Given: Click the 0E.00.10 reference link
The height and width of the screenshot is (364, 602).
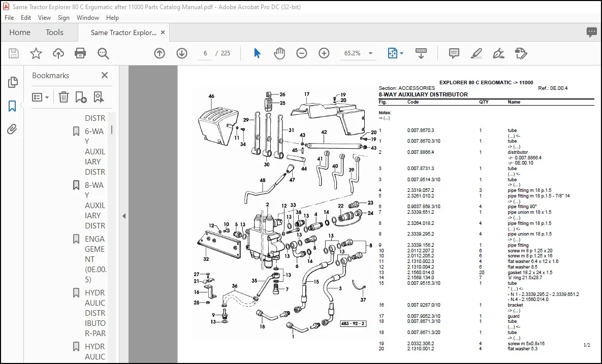Looking at the screenshot, I should (524, 162).
